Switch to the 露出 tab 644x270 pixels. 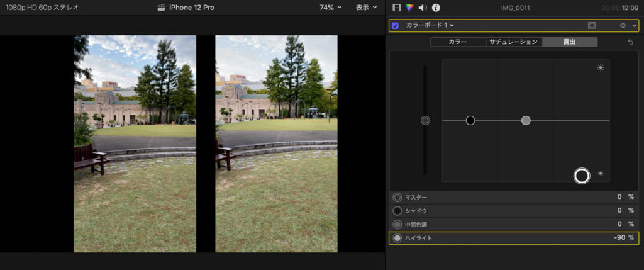(570, 42)
